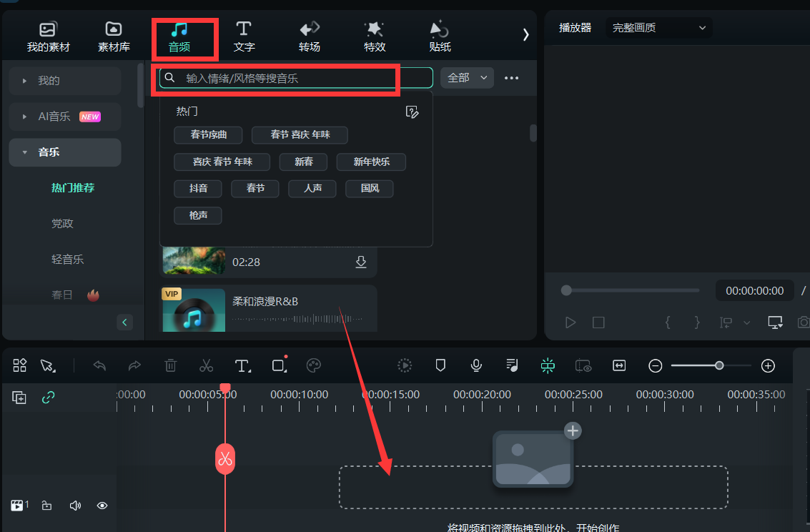The image size is (810, 532).
Task: Mute the track with the speaker icon
Action: (x=74, y=505)
